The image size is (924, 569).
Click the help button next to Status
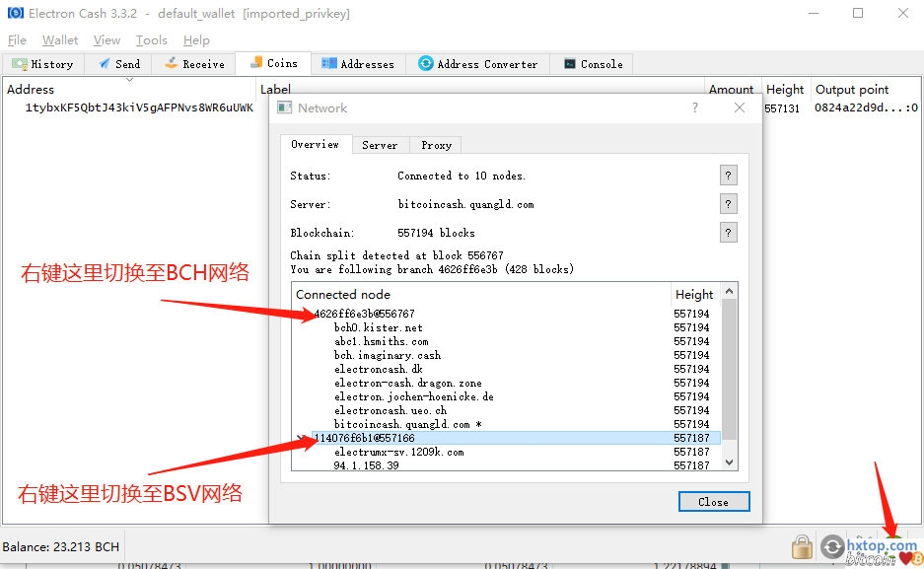pyautogui.click(x=729, y=176)
